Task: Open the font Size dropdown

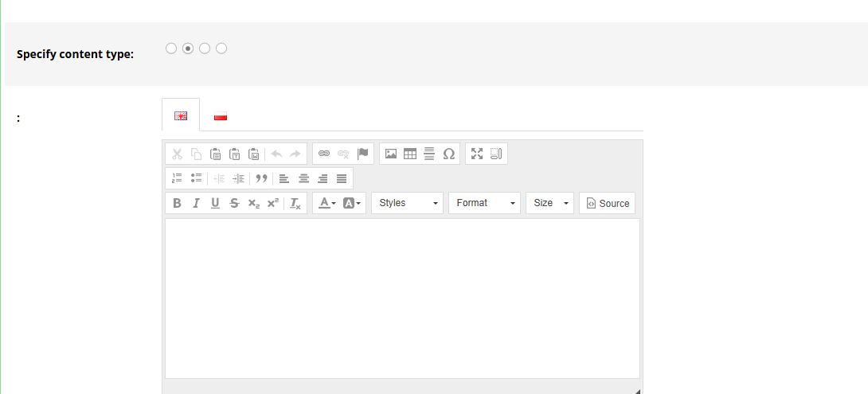Action: 549,203
